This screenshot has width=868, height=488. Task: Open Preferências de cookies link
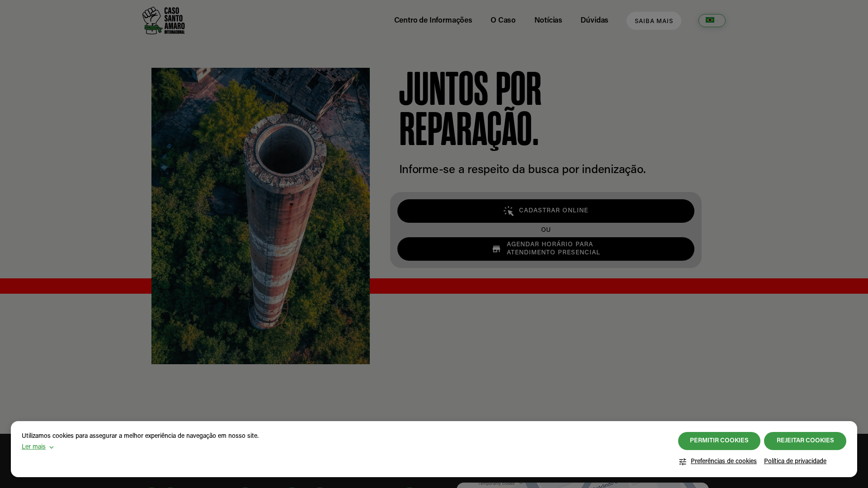point(723,461)
